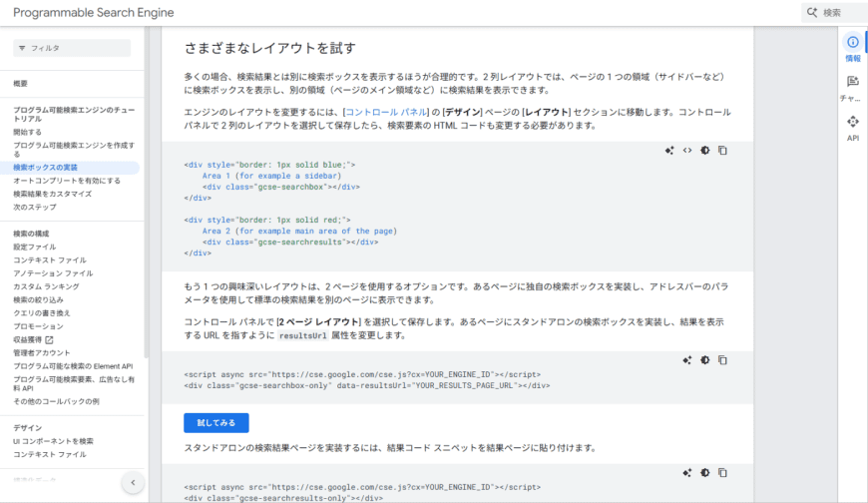Click the sparkle icon on gcse-searchresults-only code block
Image resolution: width=868 pixels, height=503 pixels.
coord(687,472)
